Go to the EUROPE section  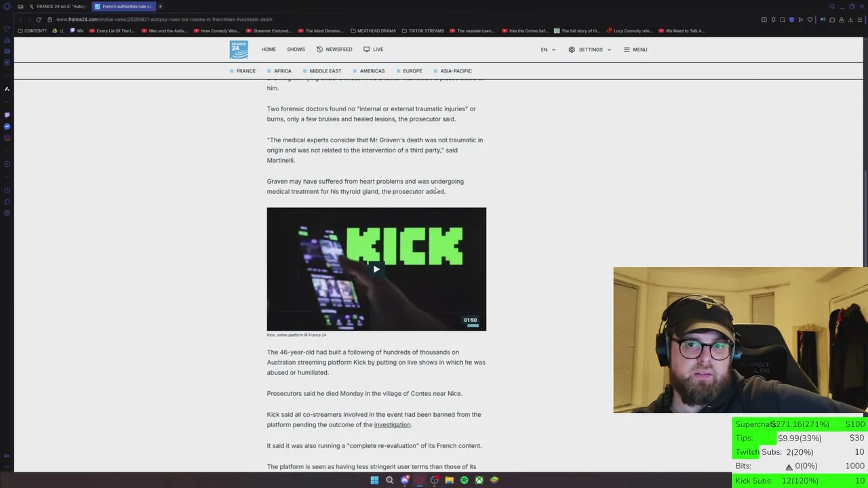[409, 71]
